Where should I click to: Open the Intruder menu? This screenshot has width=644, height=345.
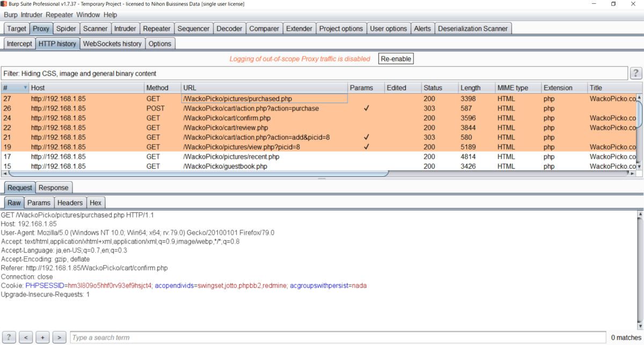coord(32,15)
